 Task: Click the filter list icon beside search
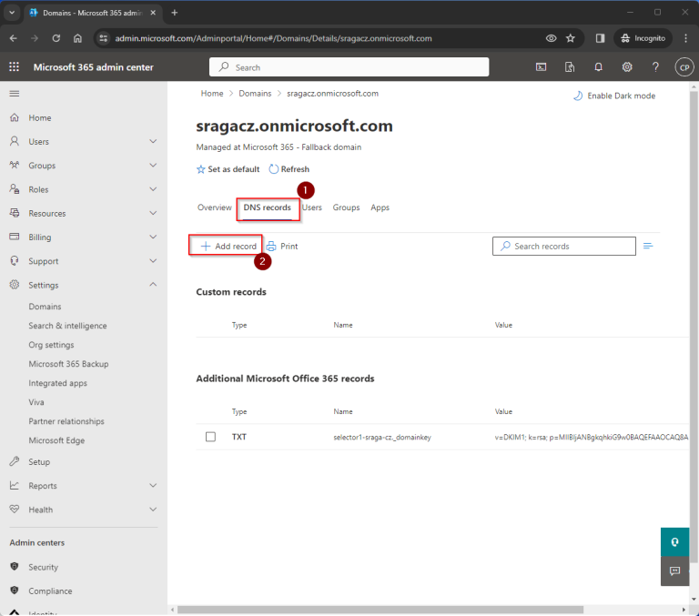point(649,246)
